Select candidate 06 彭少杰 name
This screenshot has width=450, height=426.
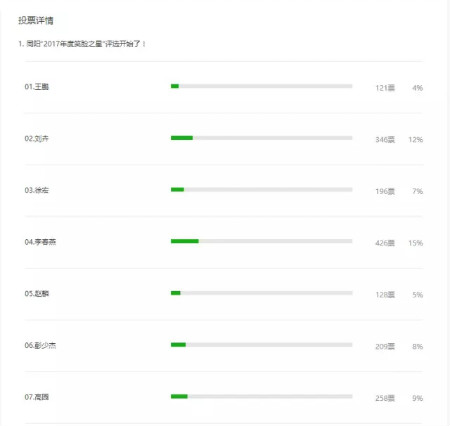click(x=40, y=345)
